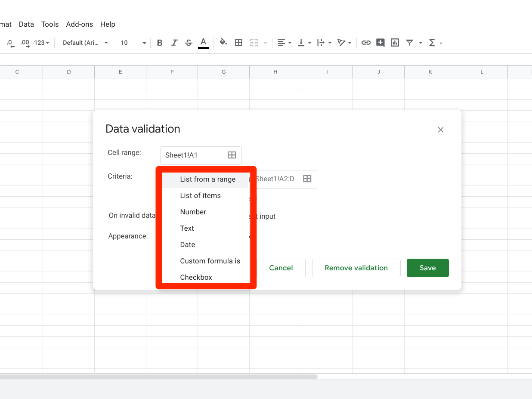
Task: Click the insert link icon
Action: coord(366,43)
